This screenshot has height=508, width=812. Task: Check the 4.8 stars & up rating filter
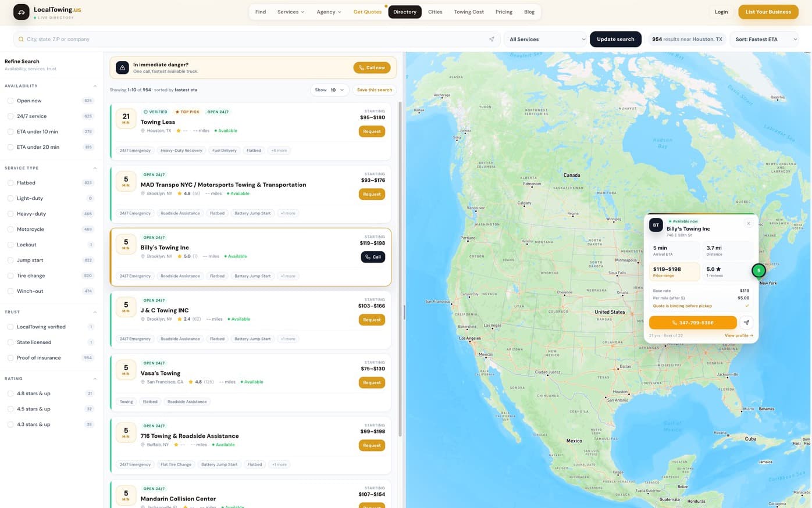(10, 393)
